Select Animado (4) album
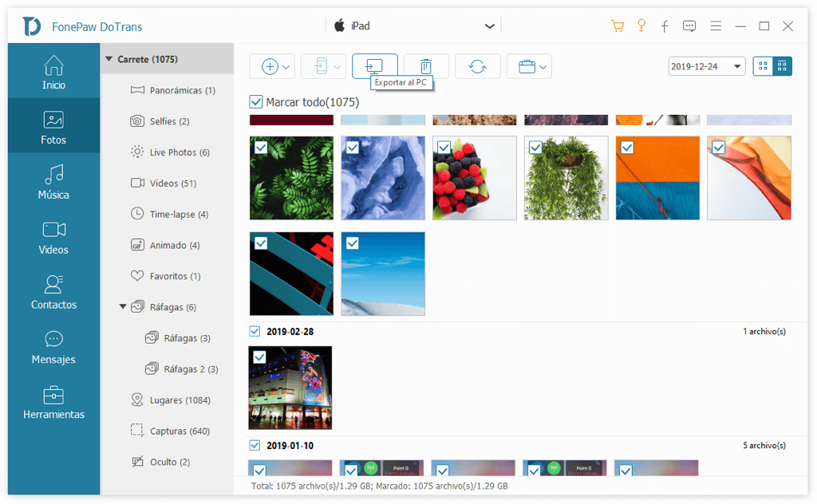The width and height of the screenshot is (817, 504). 164,245
